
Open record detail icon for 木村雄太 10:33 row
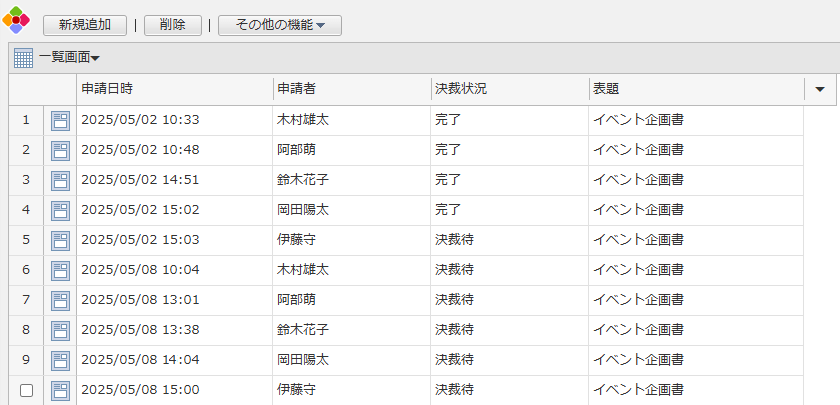coord(60,121)
